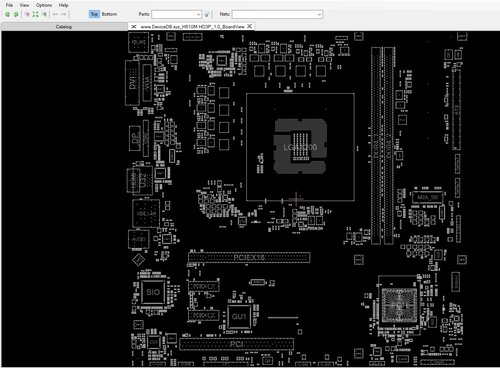Image resolution: width=500 pixels, height=368 pixels.
Task: Open the Options menu
Action: (44, 5)
